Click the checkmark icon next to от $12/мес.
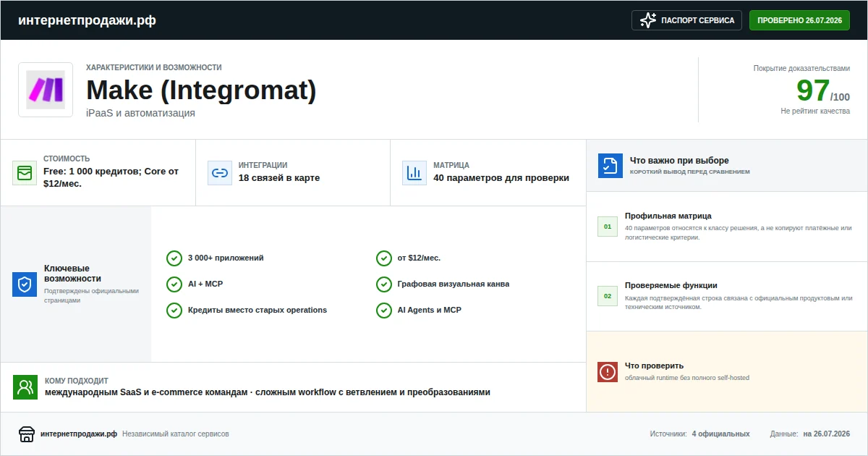The image size is (868, 456). pos(384,258)
